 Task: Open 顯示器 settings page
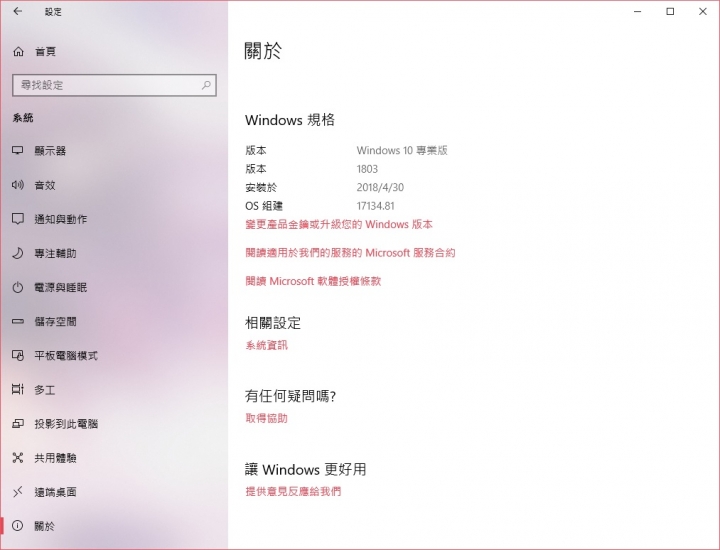pos(50,151)
